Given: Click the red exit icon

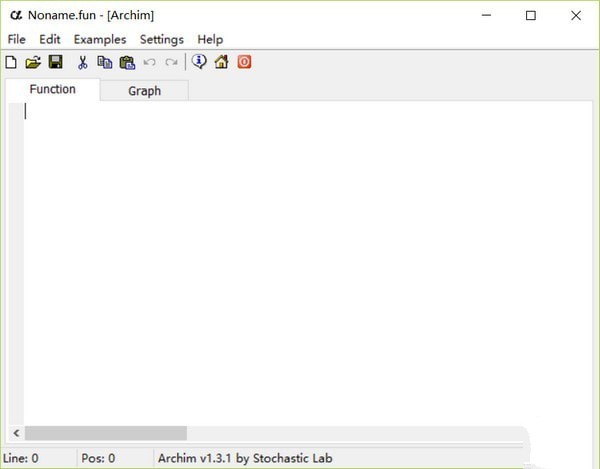Looking at the screenshot, I should tap(244, 62).
